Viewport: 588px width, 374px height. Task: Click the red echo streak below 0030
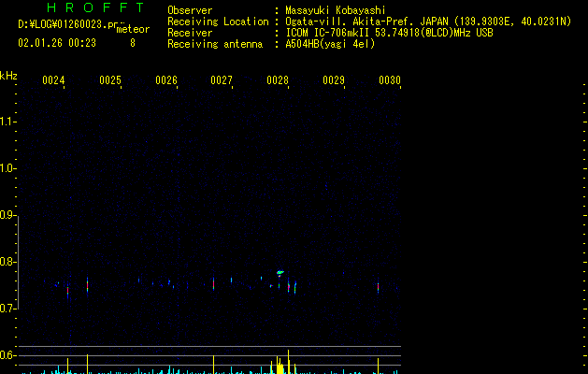coord(378,288)
